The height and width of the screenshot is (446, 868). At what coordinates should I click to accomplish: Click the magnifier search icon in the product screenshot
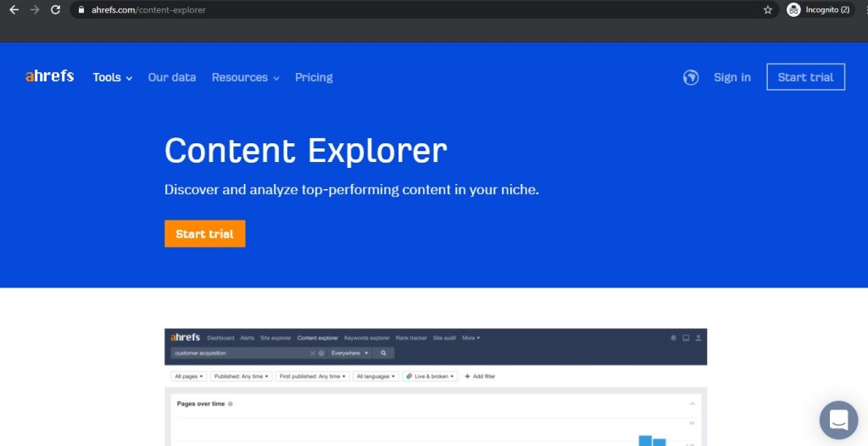coord(383,353)
